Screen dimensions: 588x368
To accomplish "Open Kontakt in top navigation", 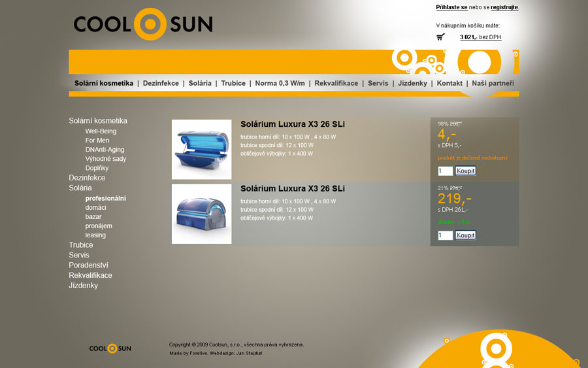I will point(449,83).
